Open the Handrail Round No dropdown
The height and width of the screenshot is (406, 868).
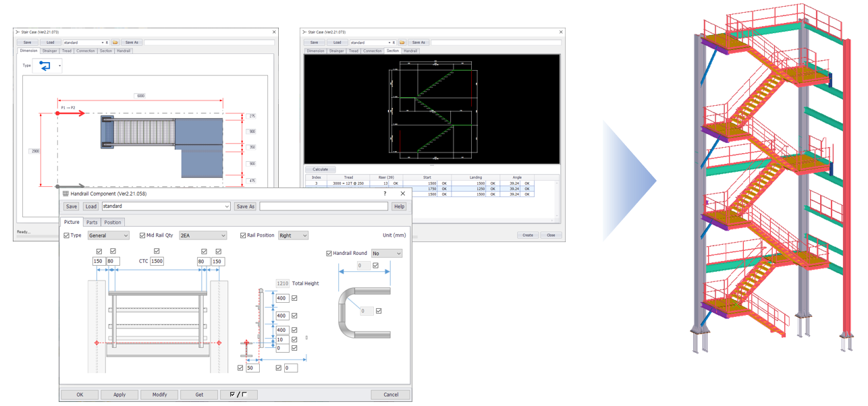pos(387,254)
